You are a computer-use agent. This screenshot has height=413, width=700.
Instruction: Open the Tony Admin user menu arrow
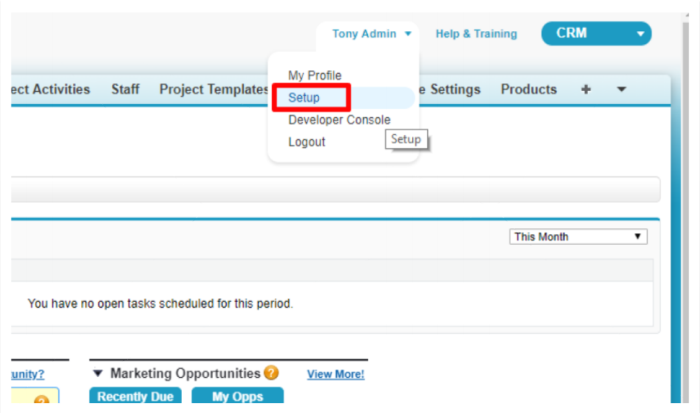click(x=408, y=33)
